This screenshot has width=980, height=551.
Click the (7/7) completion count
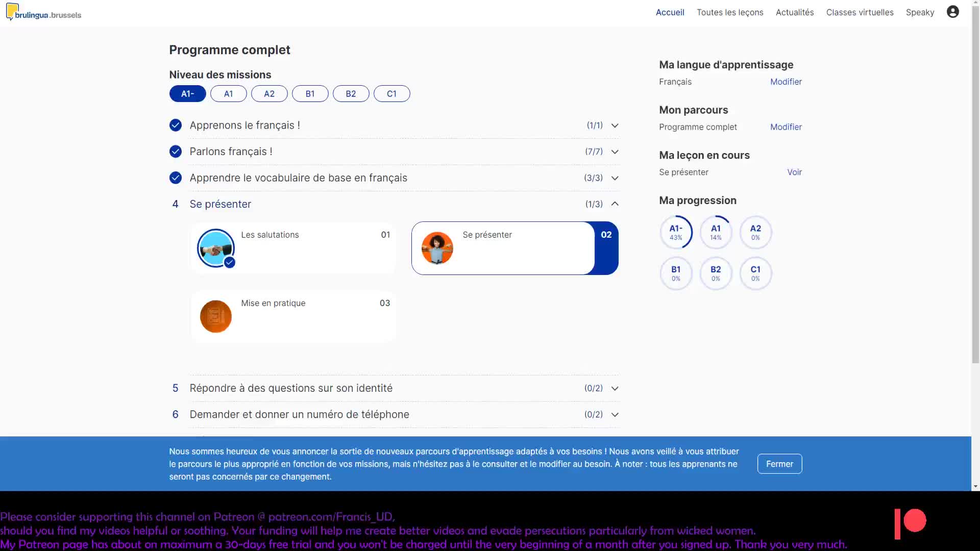(594, 152)
